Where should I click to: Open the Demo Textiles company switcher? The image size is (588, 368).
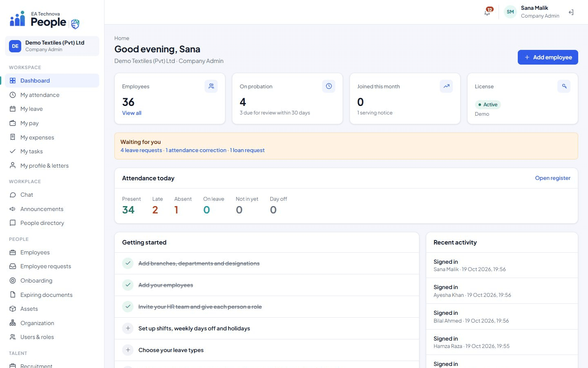[52, 46]
